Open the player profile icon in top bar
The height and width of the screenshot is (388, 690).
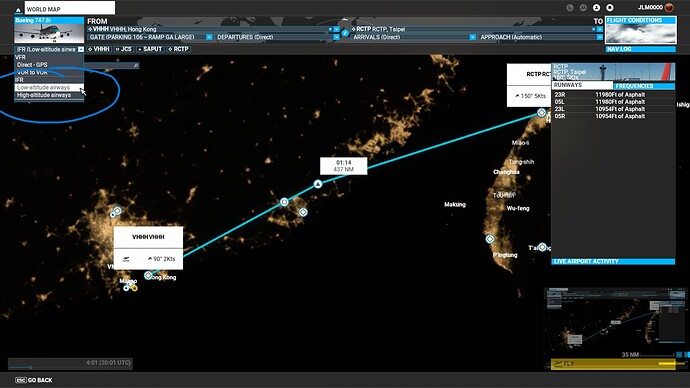(596, 7)
